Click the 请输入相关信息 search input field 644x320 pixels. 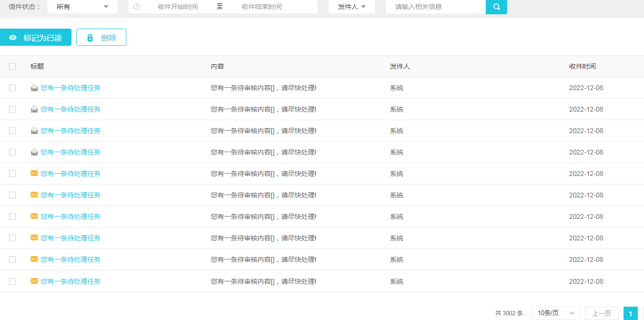pos(435,7)
